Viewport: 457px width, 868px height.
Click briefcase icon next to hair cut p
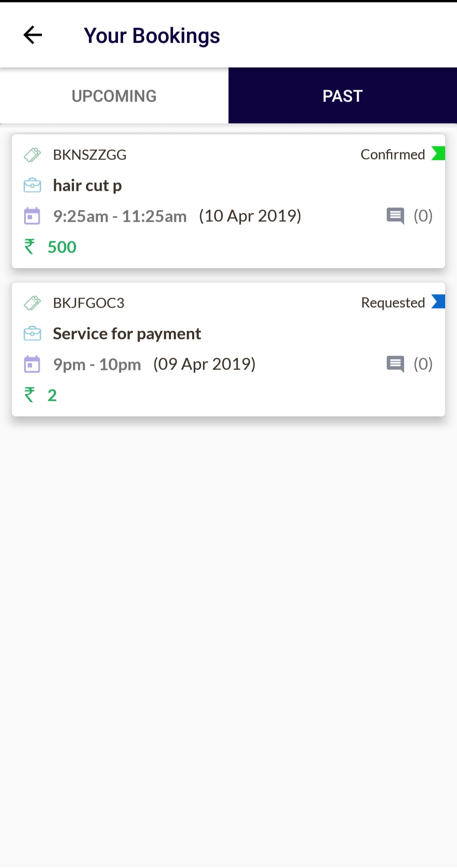(x=32, y=185)
